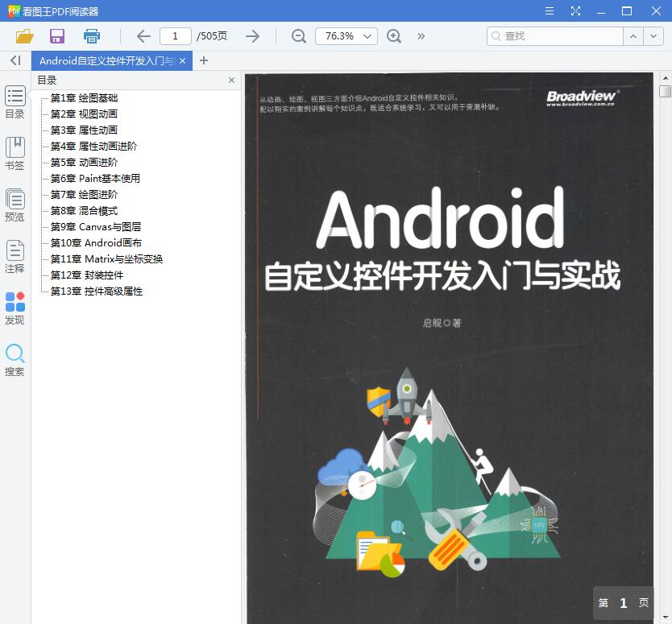Open the 注释 annotations panel
The height and width of the screenshot is (624, 672).
click(x=15, y=257)
